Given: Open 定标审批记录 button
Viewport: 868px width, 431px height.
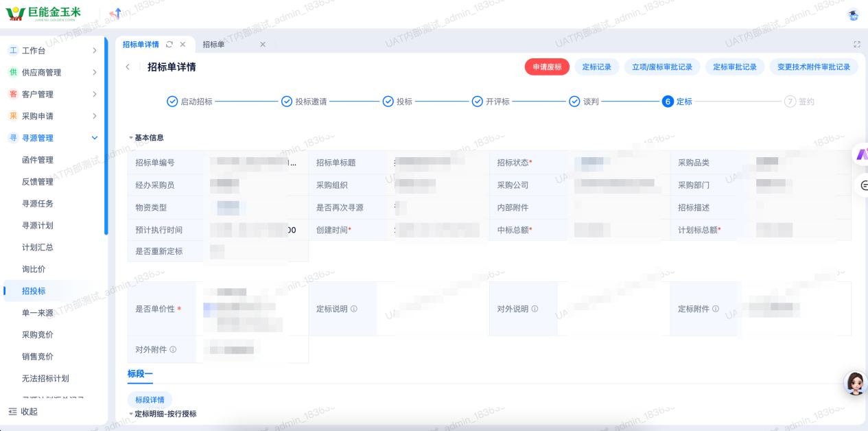Looking at the screenshot, I should [x=734, y=67].
